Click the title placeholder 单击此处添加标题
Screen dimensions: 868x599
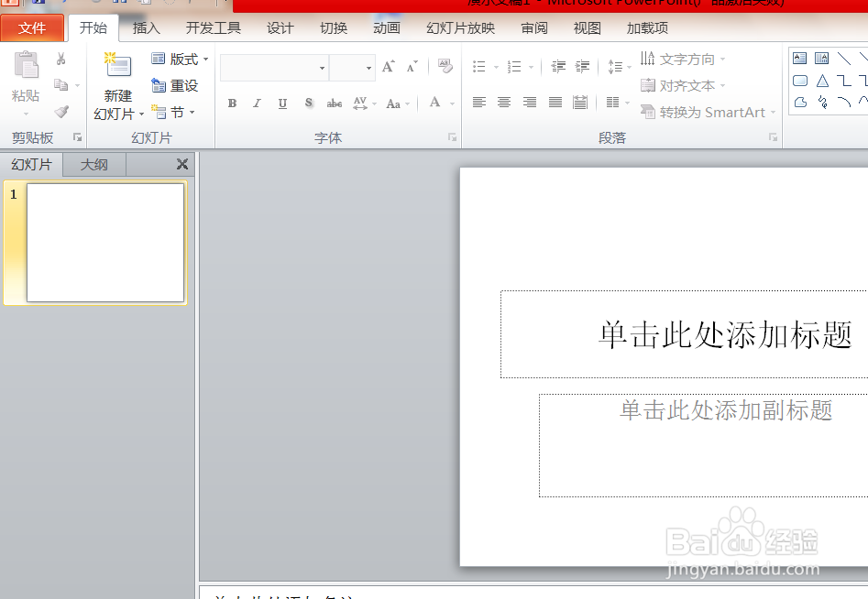(x=725, y=334)
